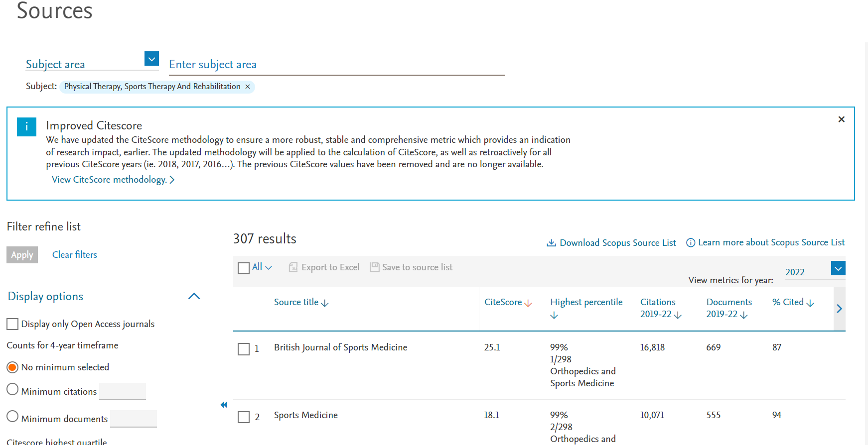
Task: Open the Subject area dropdown arrow
Action: click(x=151, y=59)
